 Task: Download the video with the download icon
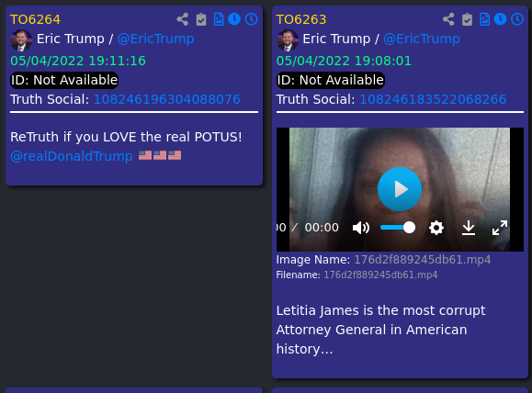click(469, 228)
